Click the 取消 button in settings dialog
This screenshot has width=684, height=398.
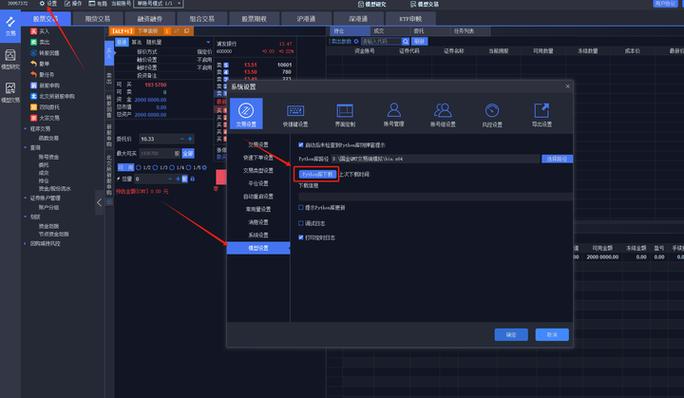[x=552, y=335]
